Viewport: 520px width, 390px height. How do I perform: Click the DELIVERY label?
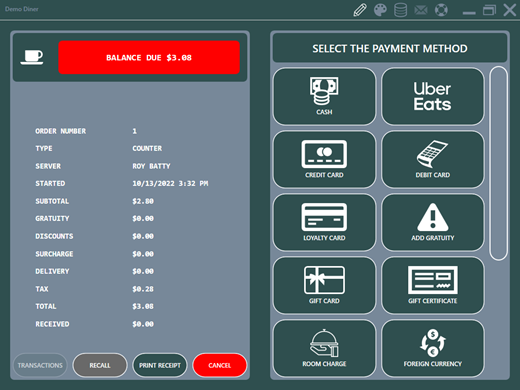(52, 271)
